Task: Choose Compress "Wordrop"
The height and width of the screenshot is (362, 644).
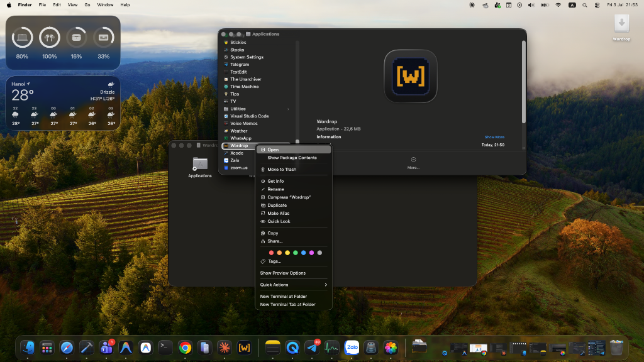Action: point(294,197)
